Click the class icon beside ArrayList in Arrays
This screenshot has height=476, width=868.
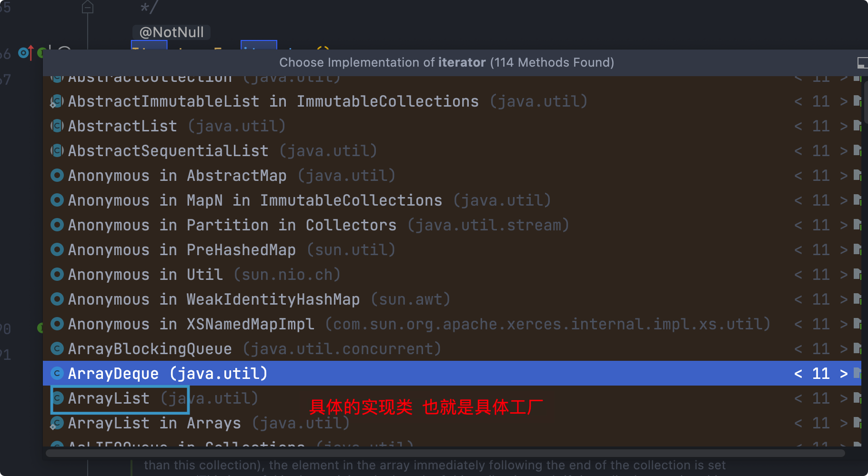[57, 423]
